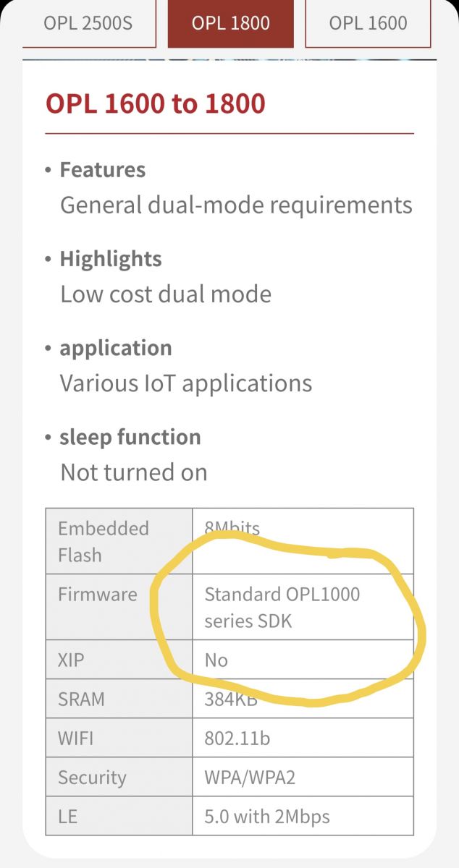
Task: Click the Embedded Flash table cell
Action: [x=119, y=542]
